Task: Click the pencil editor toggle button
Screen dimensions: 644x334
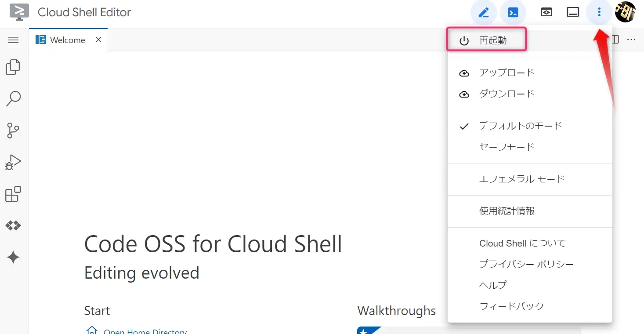Action: pos(484,12)
